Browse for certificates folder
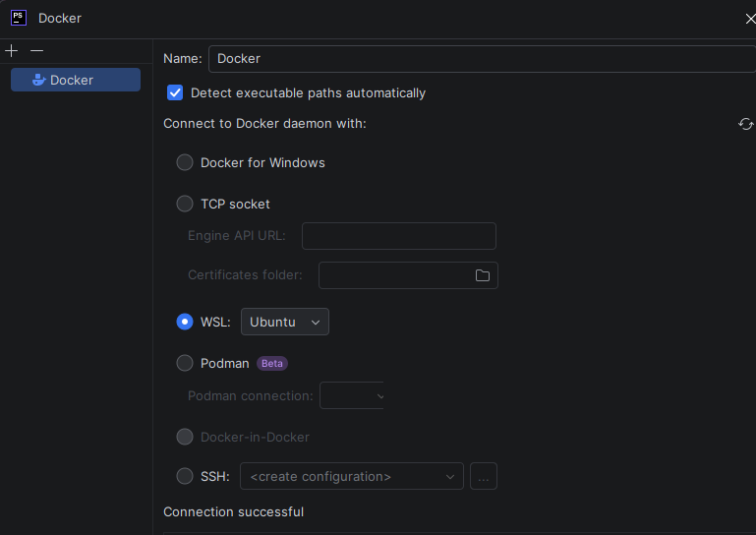 [482, 275]
